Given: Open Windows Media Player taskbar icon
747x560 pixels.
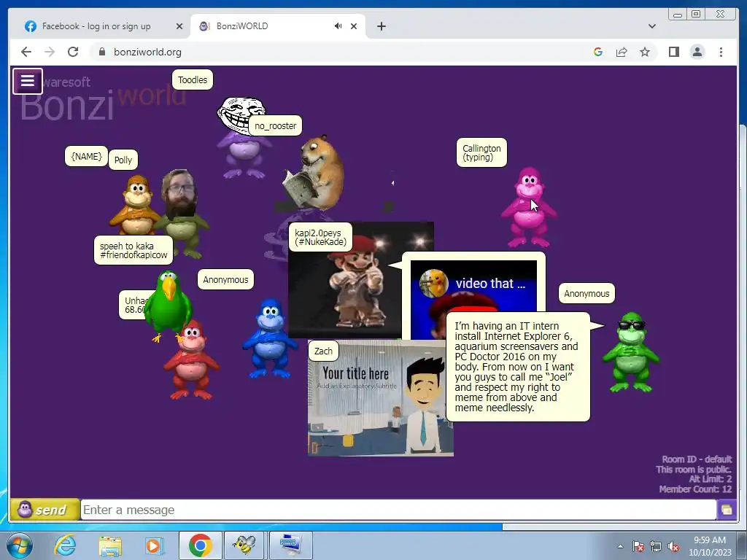Looking at the screenshot, I should (153, 545).
